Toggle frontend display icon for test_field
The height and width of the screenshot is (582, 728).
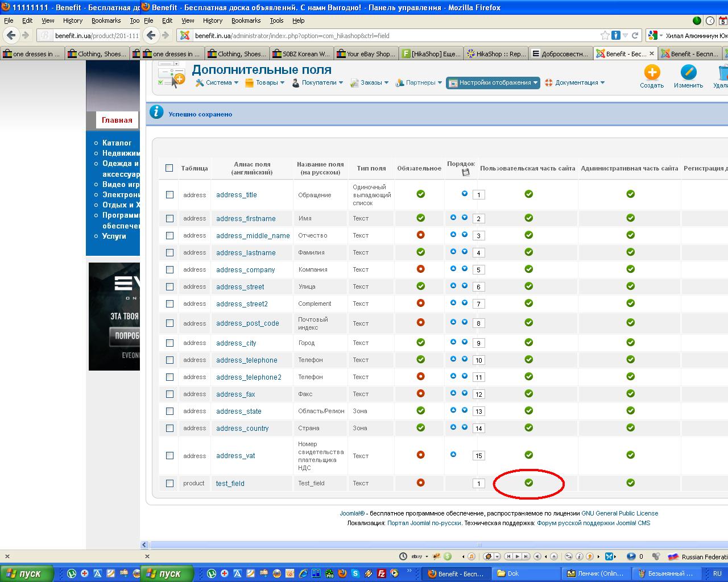pyautogui.click(x=528, y=483)
